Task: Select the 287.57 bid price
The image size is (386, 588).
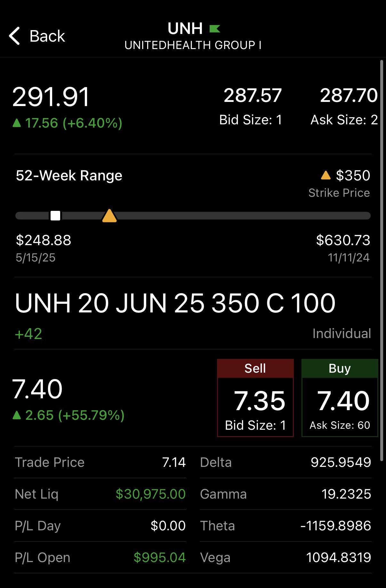Action: 253,95
